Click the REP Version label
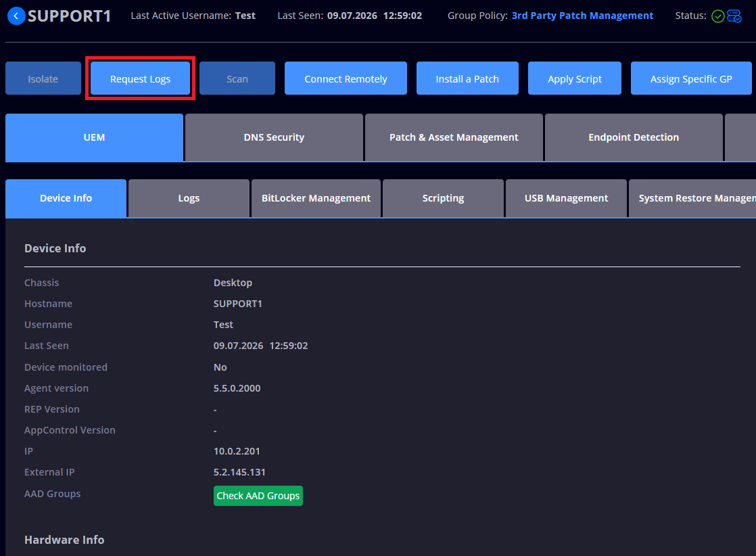 click(52, 409)
